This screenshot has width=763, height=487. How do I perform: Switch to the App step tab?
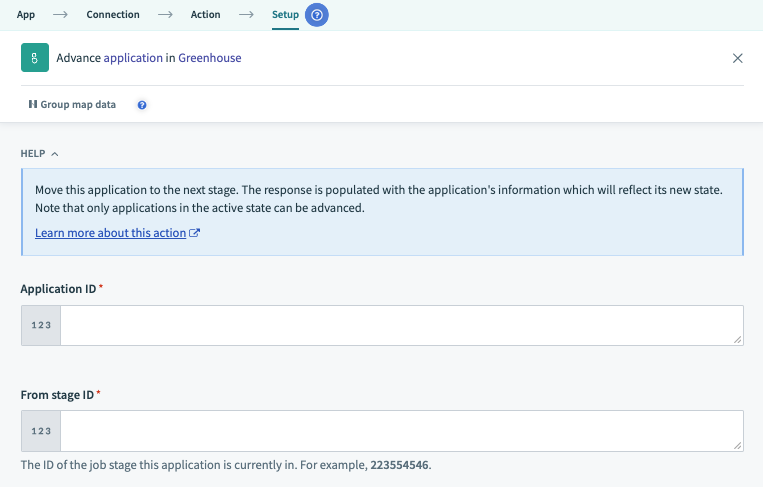[26, 15]
